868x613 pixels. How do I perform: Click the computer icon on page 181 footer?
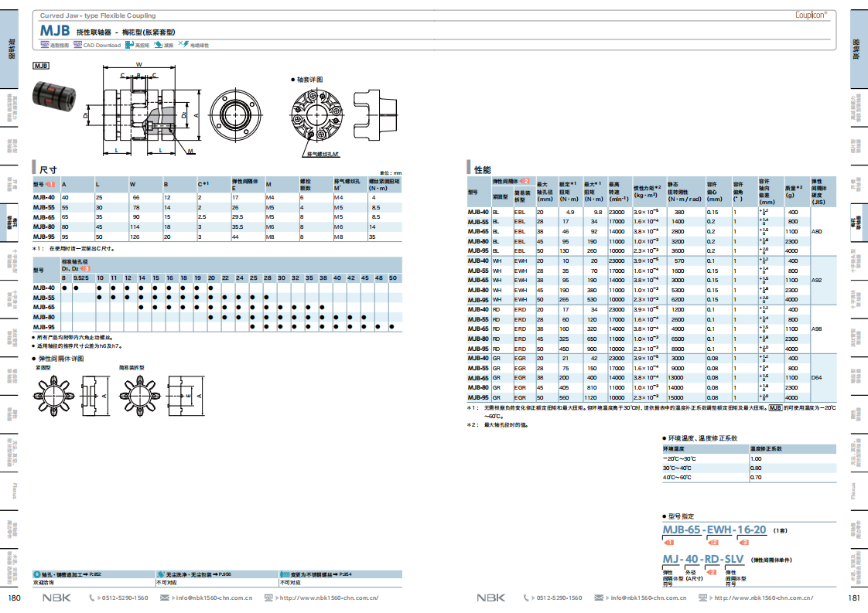tap(703, 598)
